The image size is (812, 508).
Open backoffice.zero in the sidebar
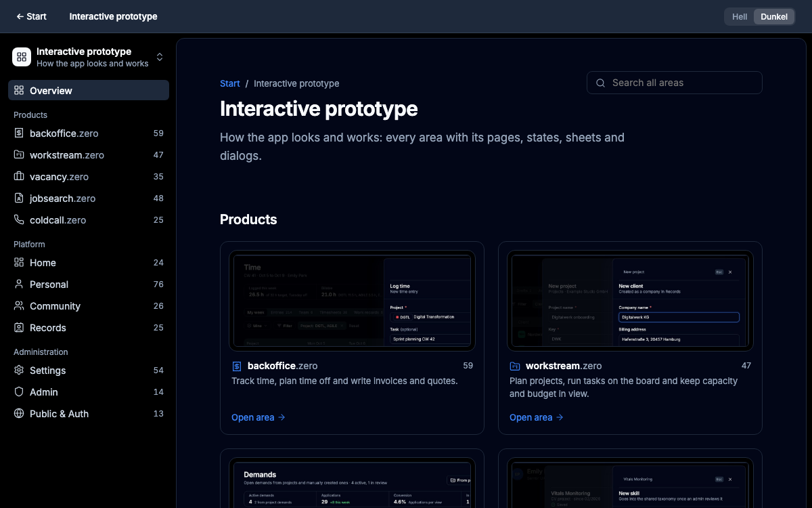89,133
